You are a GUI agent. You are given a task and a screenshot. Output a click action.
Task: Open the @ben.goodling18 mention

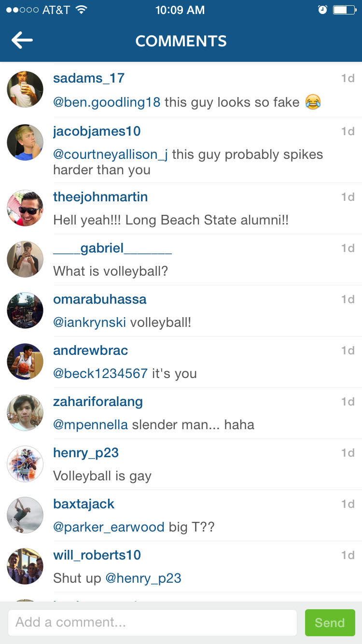(107, 102)
